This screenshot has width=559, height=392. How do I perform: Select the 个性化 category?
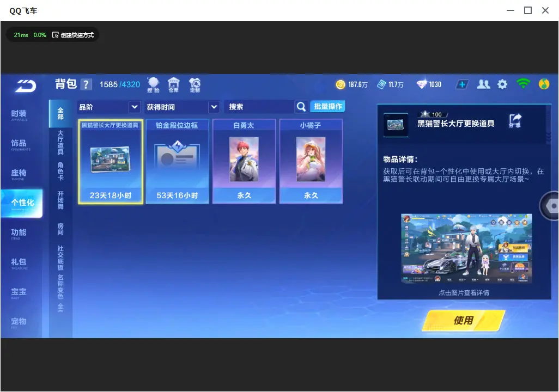point(22,203)
